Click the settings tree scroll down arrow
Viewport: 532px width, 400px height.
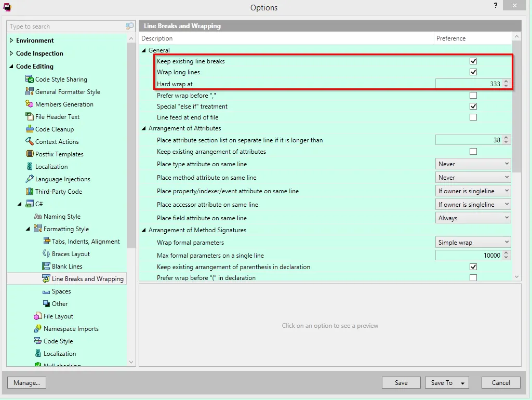click(131, 362)
